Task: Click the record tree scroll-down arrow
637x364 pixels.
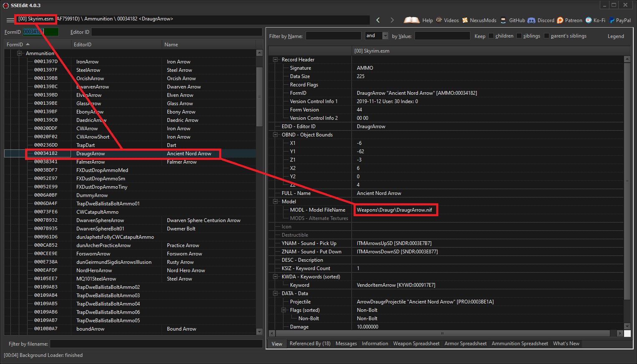Action: [x=259, y=331]
